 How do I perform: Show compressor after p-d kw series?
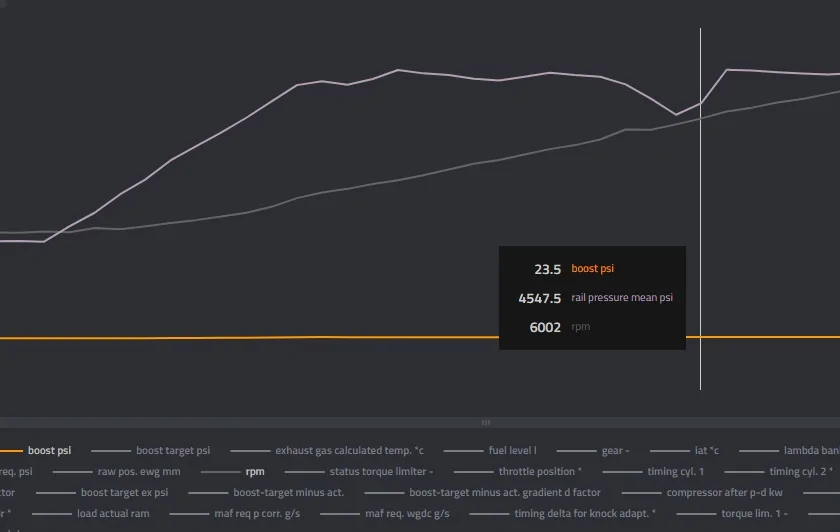tap(724, 492)
